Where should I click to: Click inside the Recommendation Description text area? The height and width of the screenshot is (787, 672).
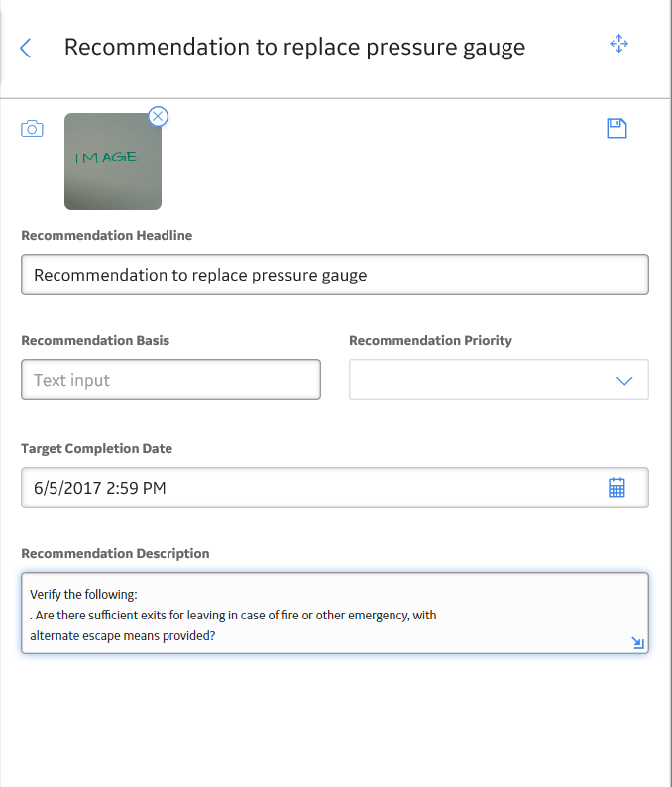335,613
